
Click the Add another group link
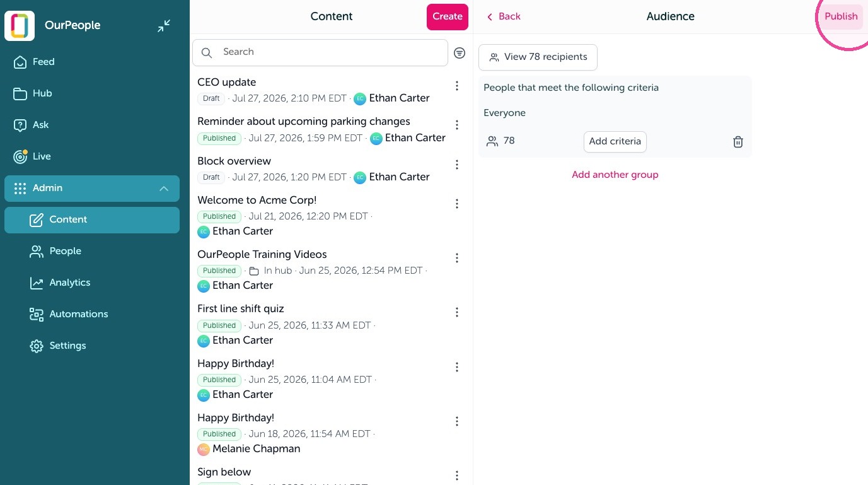click(x=615, y=175)
